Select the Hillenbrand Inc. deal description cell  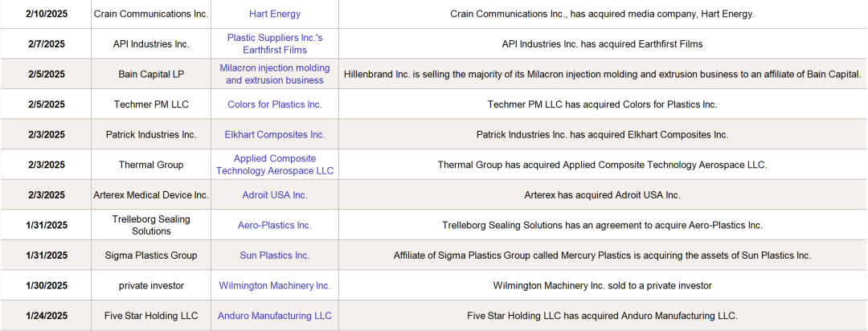(602, 74)
